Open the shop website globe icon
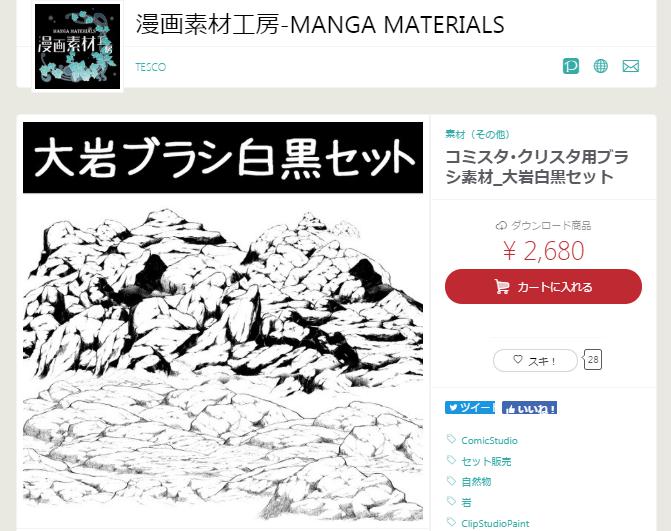The width and height of the screenshot is (671, 531). click(600, 66)
